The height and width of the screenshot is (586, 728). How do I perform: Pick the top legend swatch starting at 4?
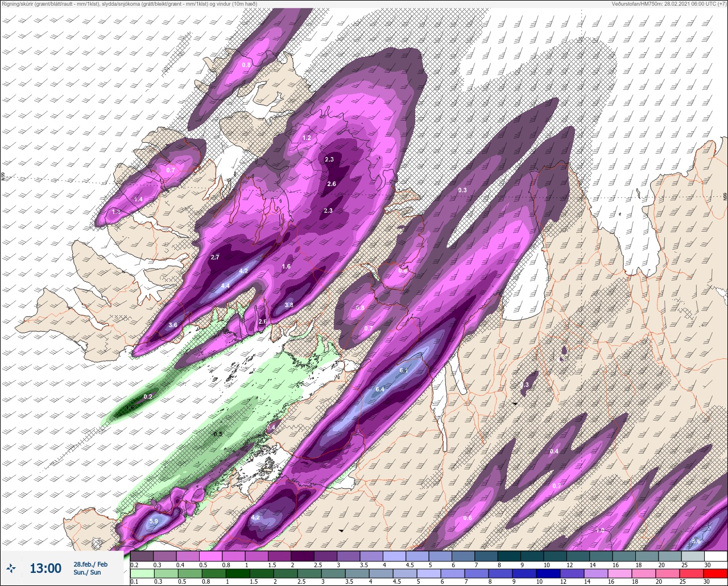(394, 556)
